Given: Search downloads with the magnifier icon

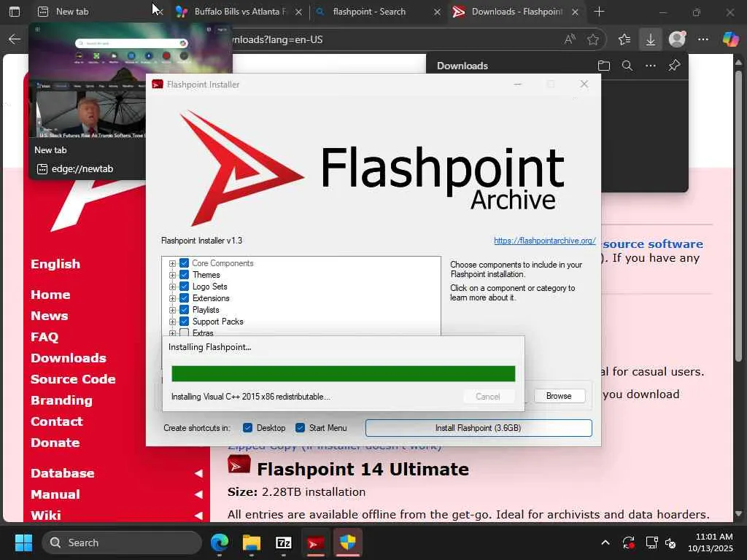Looking at the screenshot, I should pos(627,66).
